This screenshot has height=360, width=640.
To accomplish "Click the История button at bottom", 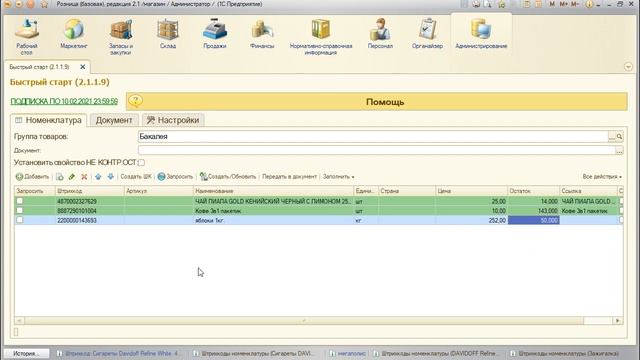I will click(27, 353).
